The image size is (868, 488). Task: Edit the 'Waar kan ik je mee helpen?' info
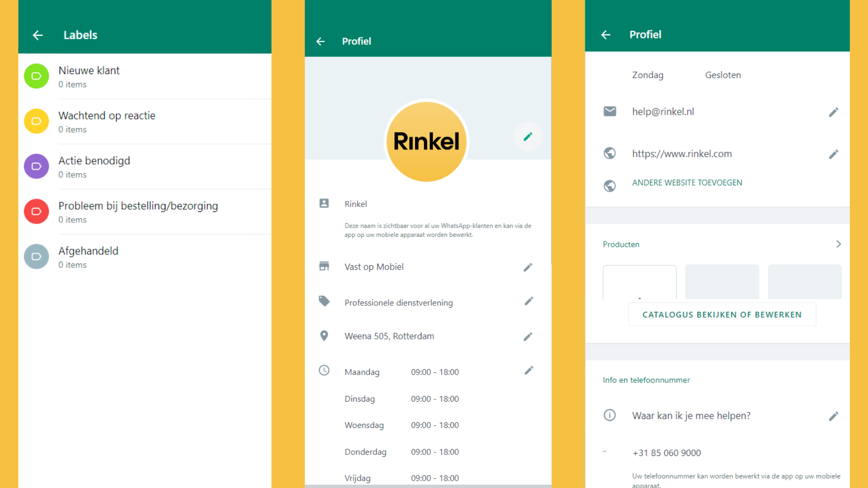click(834, 416)
